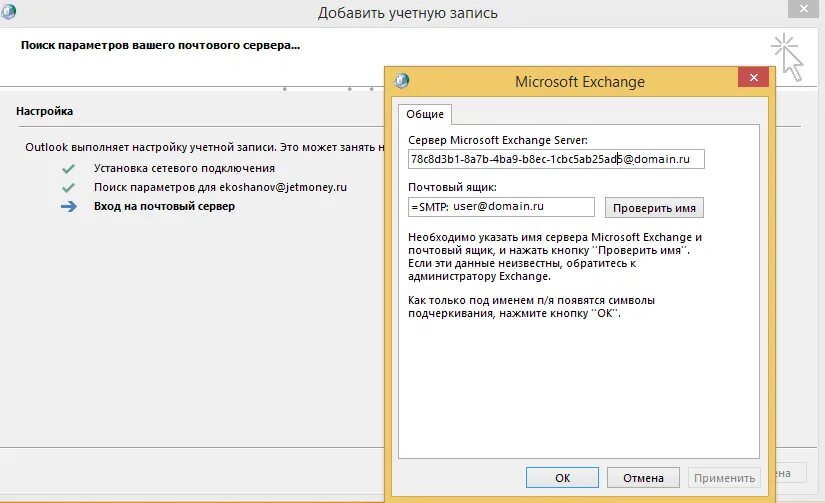Viewport: 825px width, 503px height.
Task: Close the Microsoft Exchange dialog
Action: [x=753, y=78]
